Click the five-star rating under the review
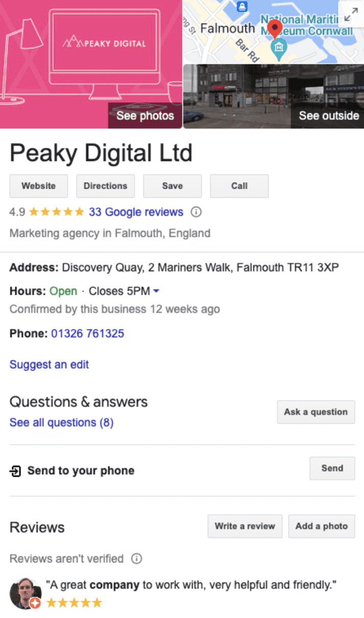The height and width of the screenshot is (618, 364). (x=74, y=603)
